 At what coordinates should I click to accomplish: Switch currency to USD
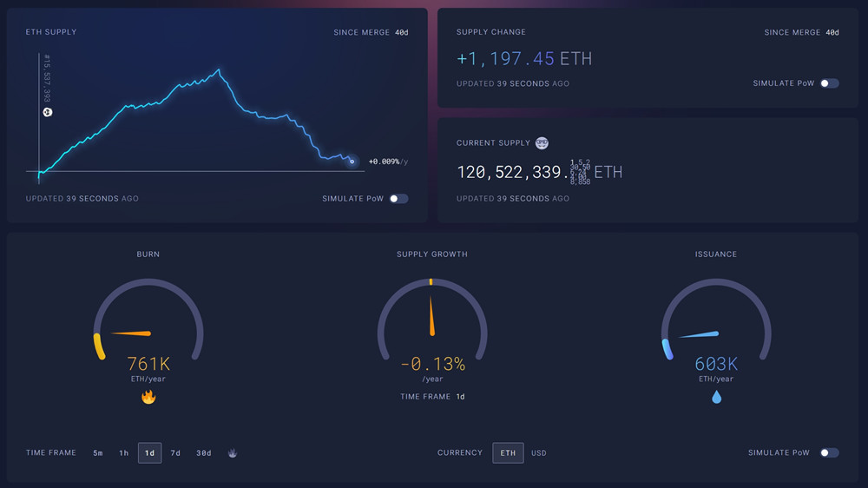[539, 453]
